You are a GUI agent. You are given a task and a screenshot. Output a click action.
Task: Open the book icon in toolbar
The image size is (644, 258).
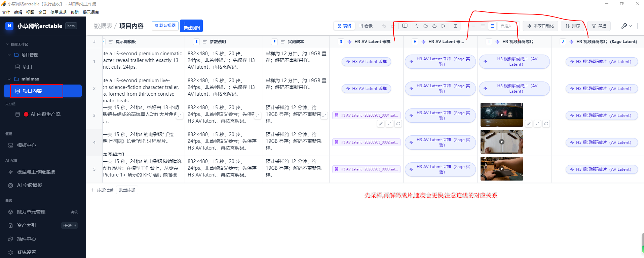point(405,26)
